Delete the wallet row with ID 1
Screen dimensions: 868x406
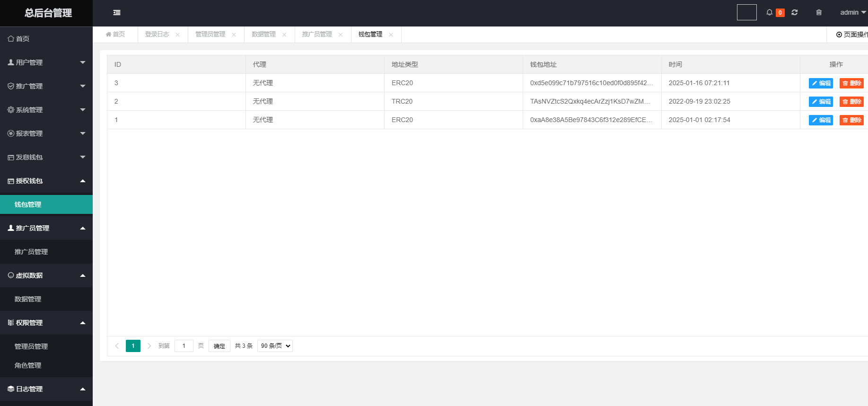pos(851,120)
